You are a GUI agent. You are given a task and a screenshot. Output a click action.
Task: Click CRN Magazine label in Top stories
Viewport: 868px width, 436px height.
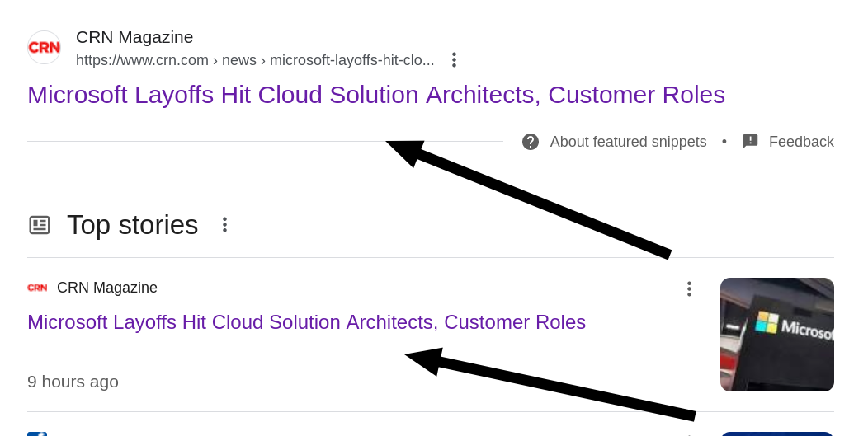click(x=107, y=288)
